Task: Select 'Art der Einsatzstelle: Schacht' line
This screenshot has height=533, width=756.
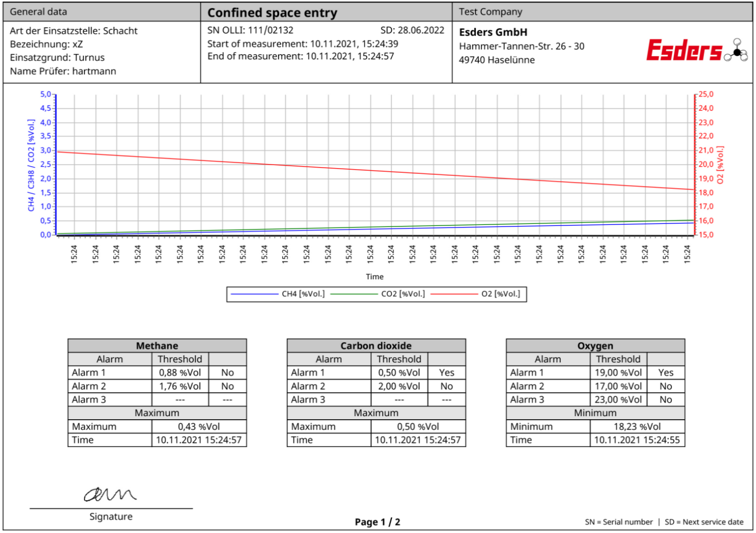Action: coord(74,31)
